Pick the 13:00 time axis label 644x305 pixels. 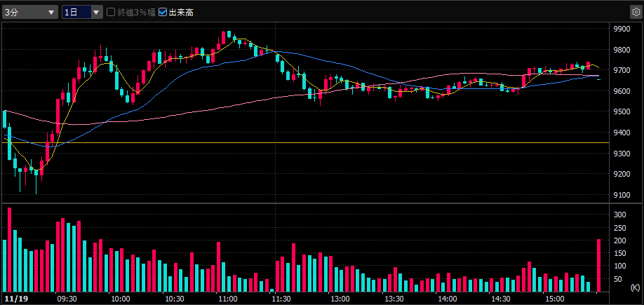coord(340,298)
